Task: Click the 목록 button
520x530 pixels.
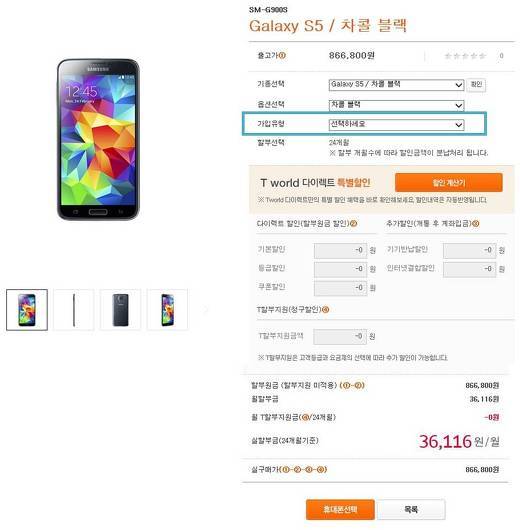Action: 411,509
